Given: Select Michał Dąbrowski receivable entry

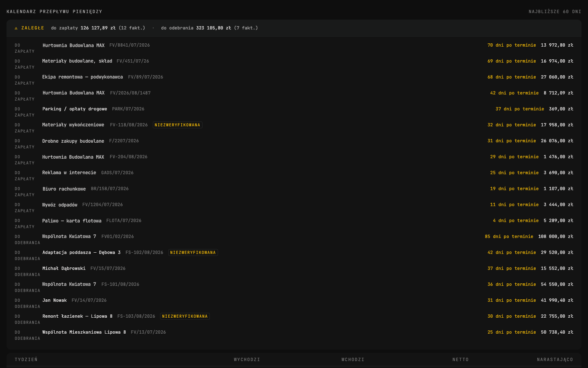Looking at the screenshot, I should 64,269.
